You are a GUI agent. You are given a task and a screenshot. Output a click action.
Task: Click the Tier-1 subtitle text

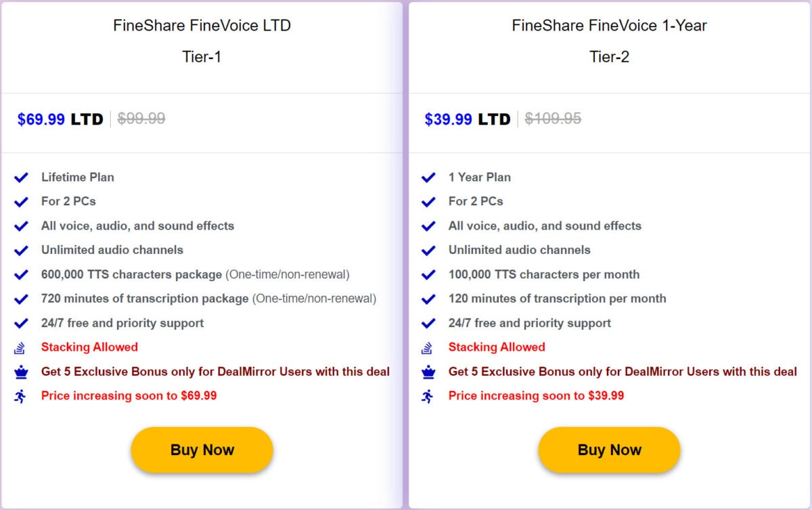[x=202, y=57]
